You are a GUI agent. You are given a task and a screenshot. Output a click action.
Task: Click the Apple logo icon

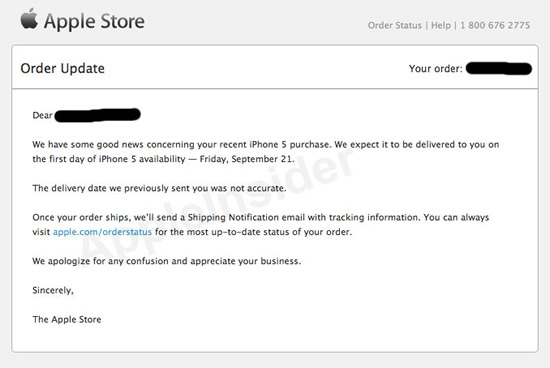29,19
